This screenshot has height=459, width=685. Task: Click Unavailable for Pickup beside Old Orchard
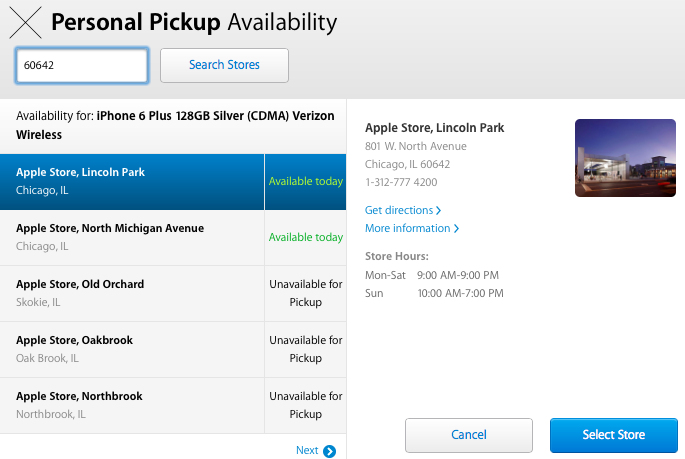[306, 293]
